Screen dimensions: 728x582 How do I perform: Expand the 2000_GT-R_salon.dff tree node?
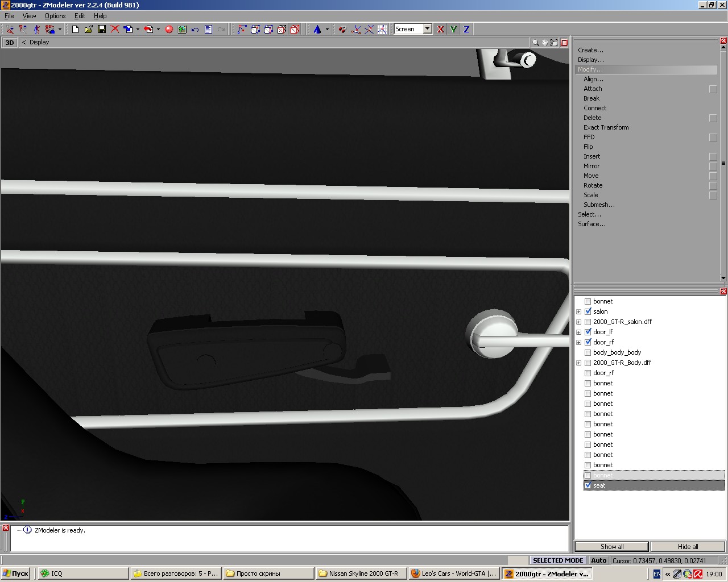(x=579, y=322)
